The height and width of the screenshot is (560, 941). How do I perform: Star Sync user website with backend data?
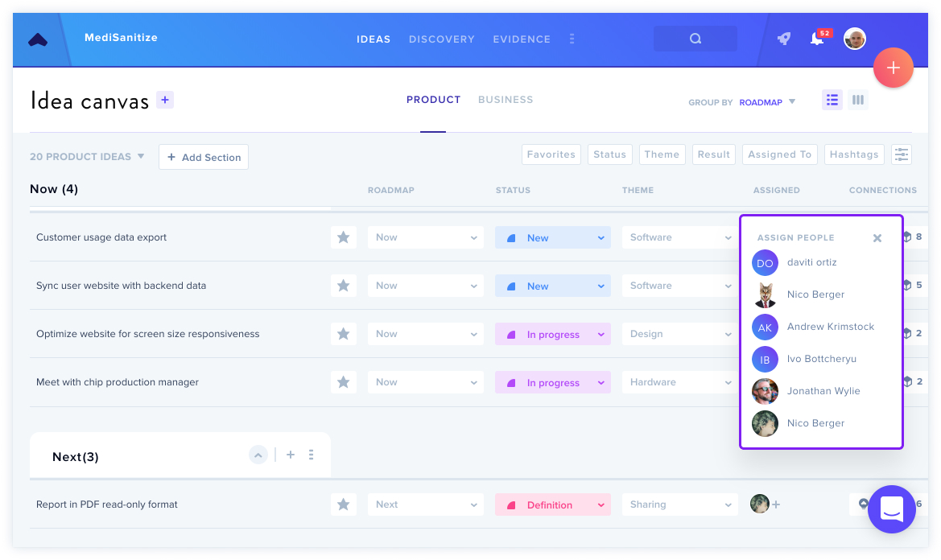[343, 286]
